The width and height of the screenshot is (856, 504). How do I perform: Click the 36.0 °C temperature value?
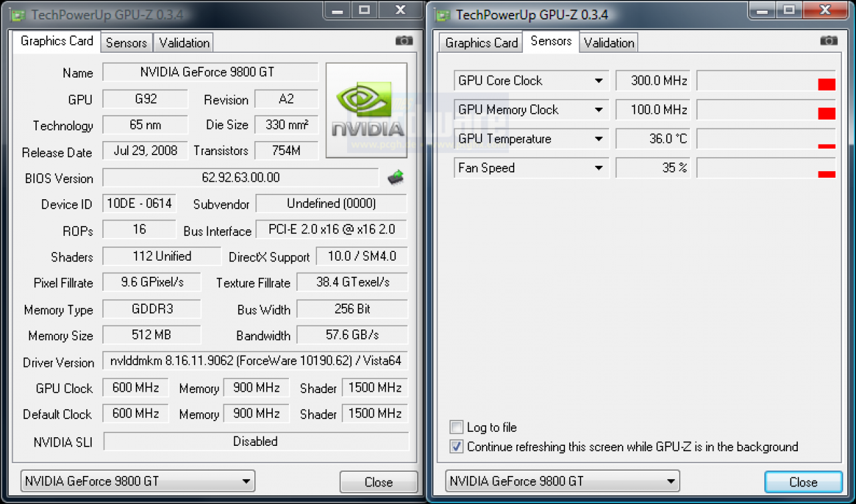point(653,139)
